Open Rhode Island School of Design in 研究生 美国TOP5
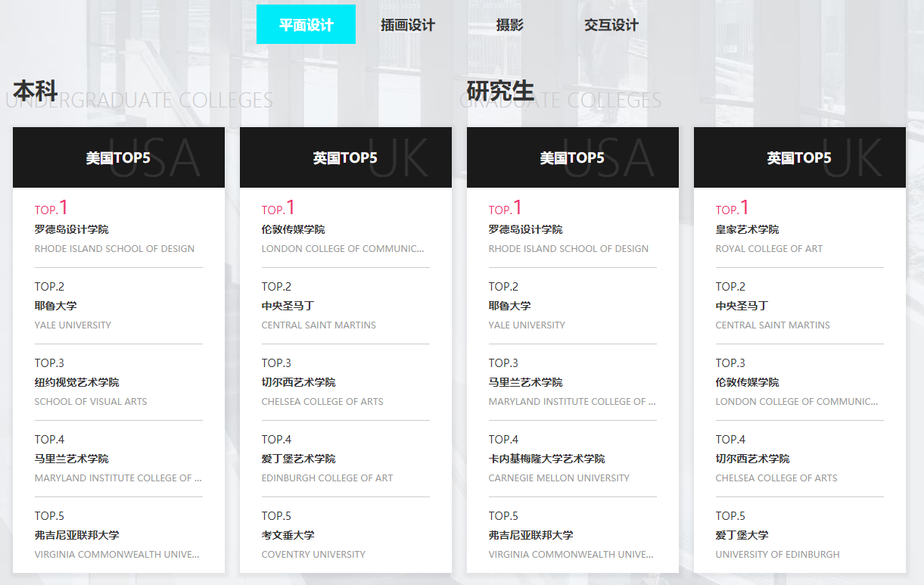Viewport: 924px width, 585px height. pyautogui.click(x=568, y=249)
